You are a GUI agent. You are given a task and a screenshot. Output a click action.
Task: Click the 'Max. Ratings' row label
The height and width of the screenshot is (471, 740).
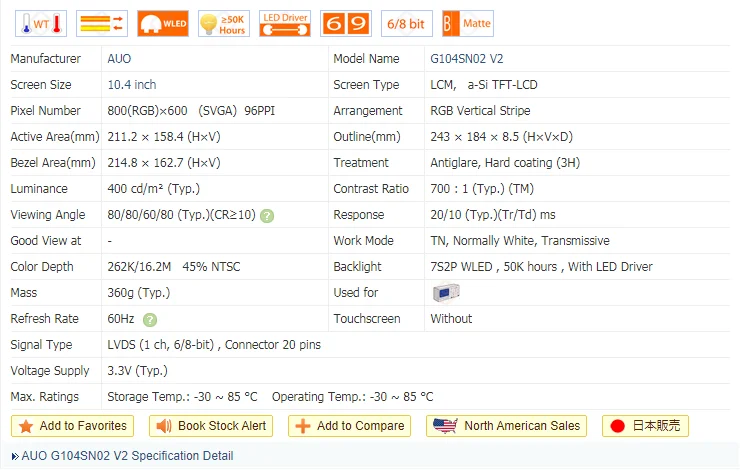click(x=44, y=397)
